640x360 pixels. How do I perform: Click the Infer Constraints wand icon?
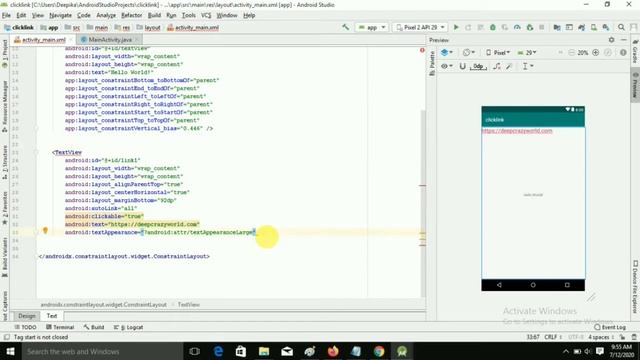point(509,66)
